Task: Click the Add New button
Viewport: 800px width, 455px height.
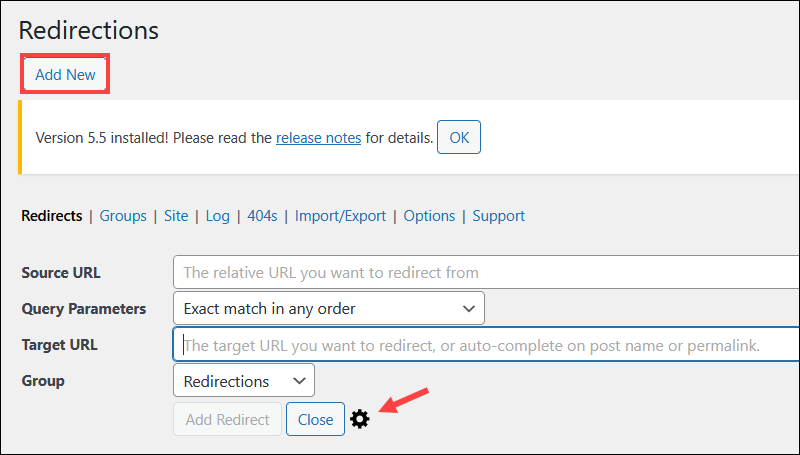Action: (x=65, y=75)
